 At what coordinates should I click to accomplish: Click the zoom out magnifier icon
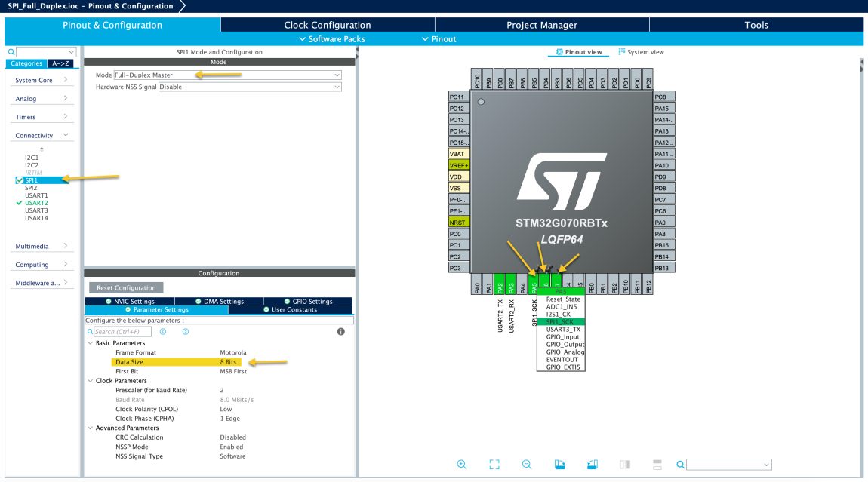[x=527, y=465]
